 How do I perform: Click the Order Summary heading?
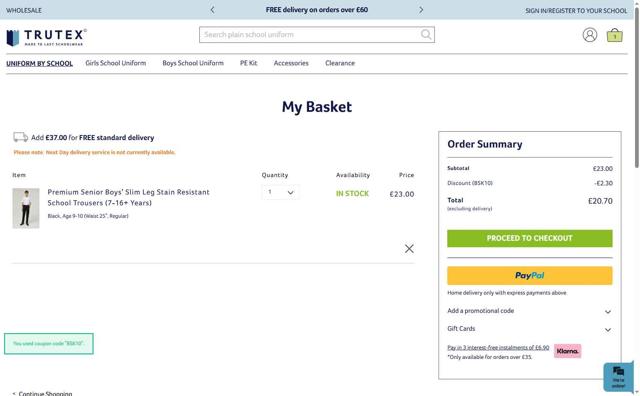point(484,144)
